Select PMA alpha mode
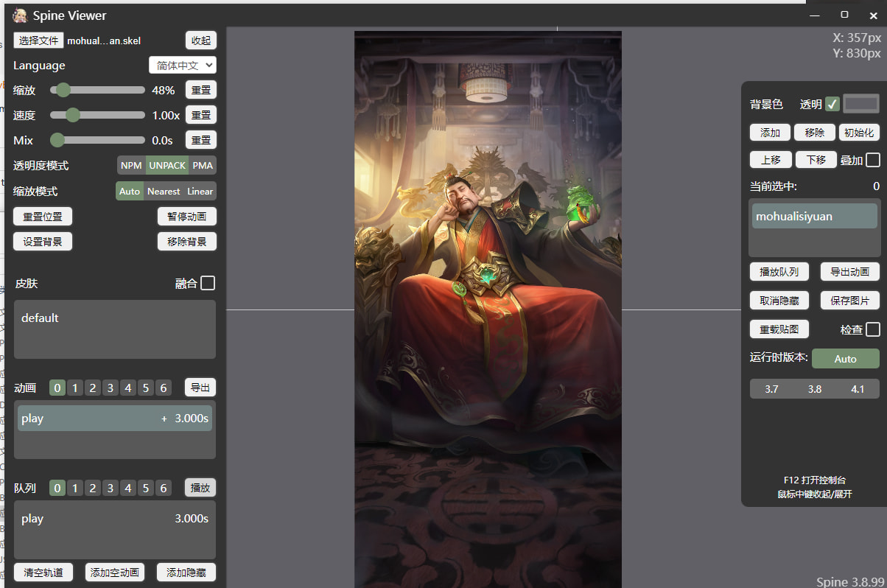This screenshot has width=887, height=588. pyautogui.click(x=203, y=165)
